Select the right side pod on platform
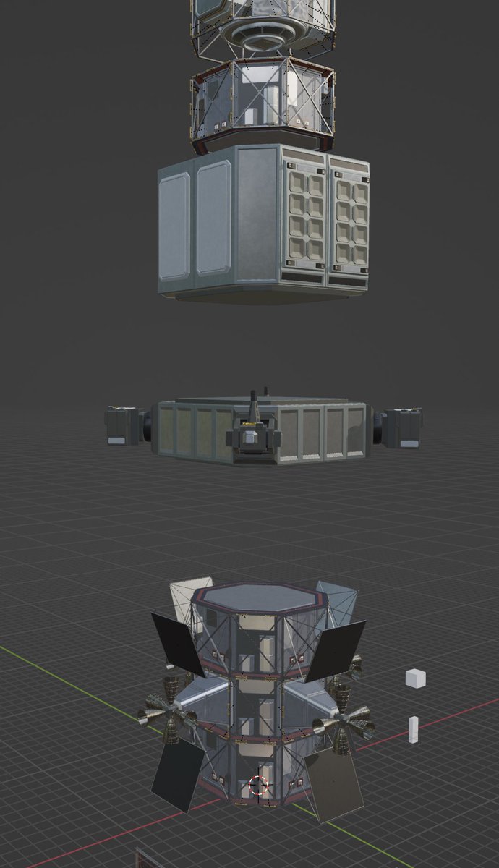Viewport: 499px width, 868px height. pos(400,427)
